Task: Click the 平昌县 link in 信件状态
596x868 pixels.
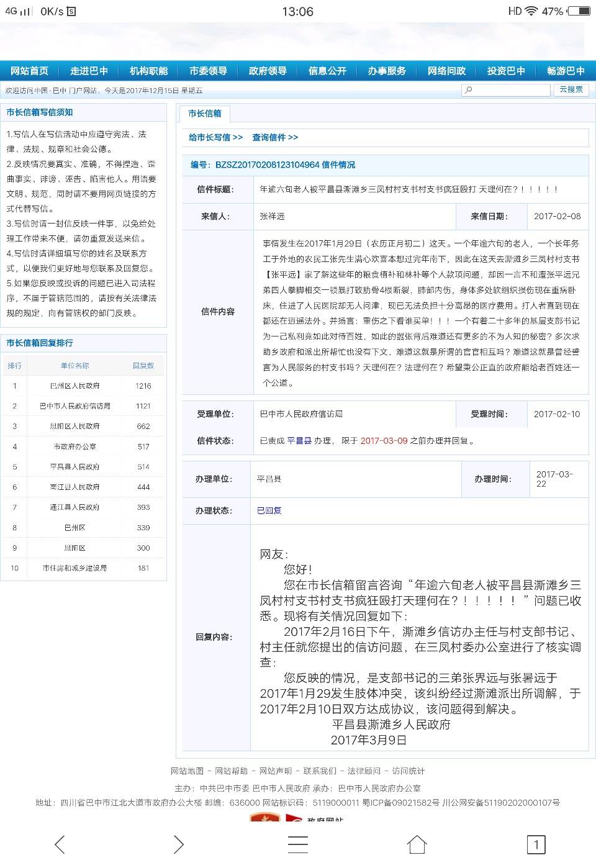Action: tap(299, 441)
